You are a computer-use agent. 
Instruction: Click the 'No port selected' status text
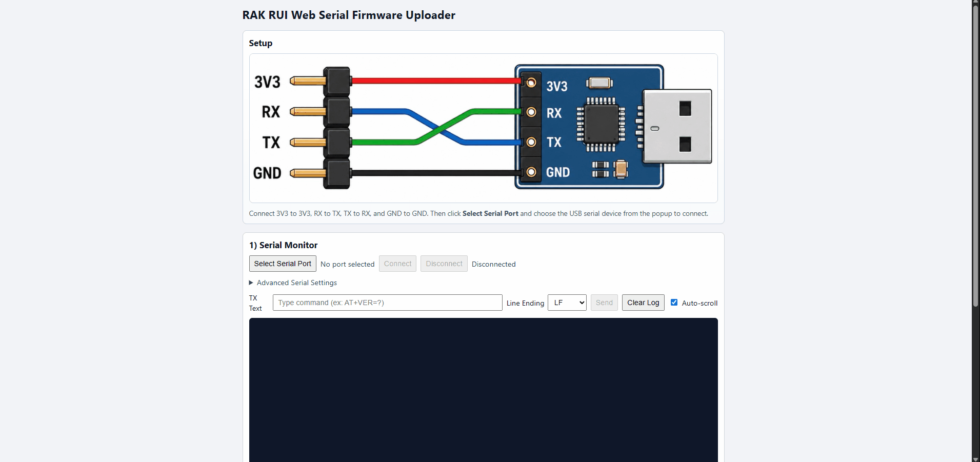[348, 264]
